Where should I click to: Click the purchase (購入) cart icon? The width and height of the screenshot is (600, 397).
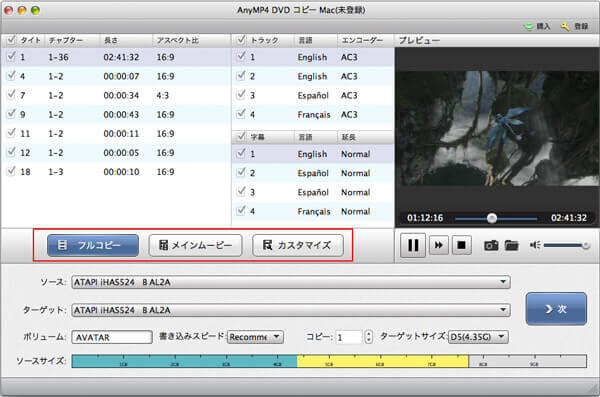tap(528, 26)
